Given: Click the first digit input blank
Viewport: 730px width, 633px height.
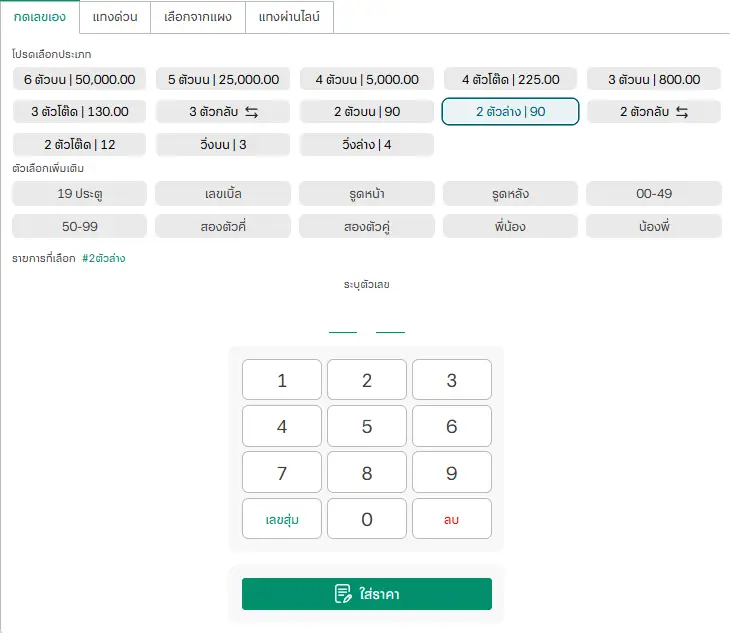Looking at the screenshot, I should click(x=343, y=321).
